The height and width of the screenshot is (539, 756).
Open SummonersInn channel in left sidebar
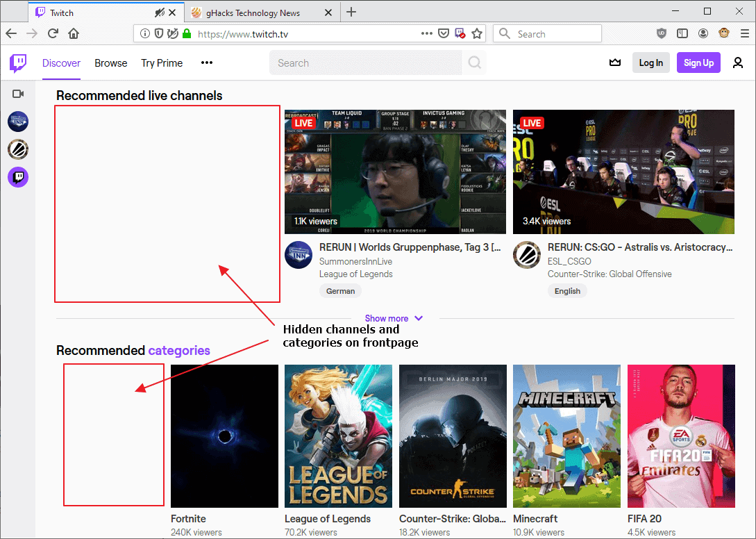click(x=18, y=122)
